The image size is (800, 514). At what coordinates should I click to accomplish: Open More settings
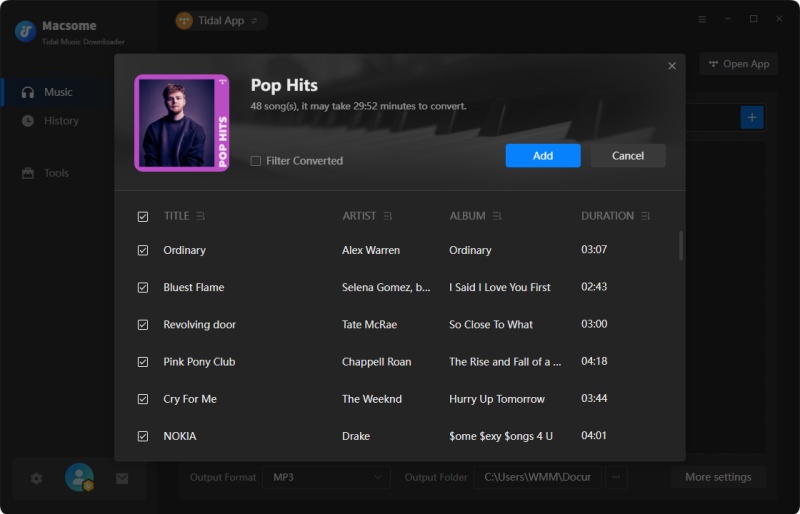718,477
